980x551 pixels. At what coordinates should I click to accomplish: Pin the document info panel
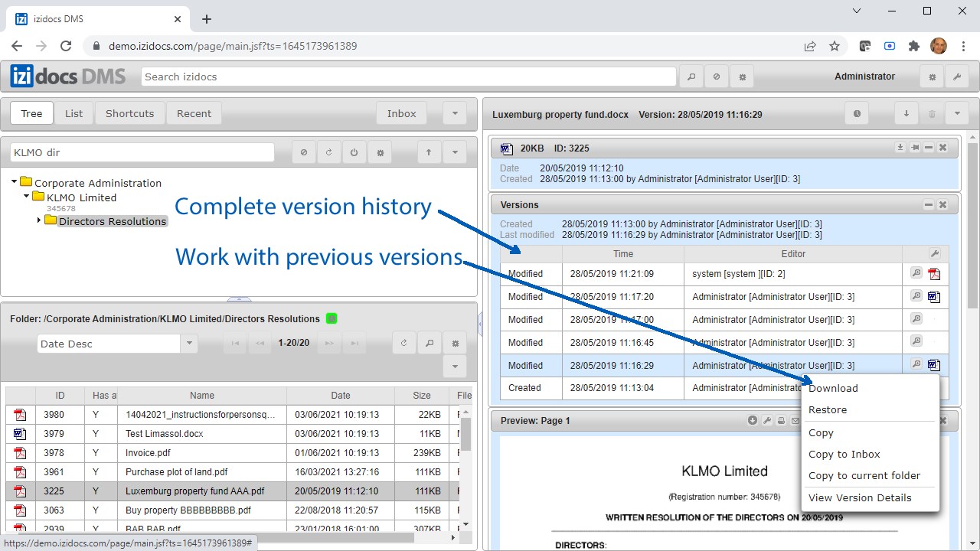pos(915,148)
